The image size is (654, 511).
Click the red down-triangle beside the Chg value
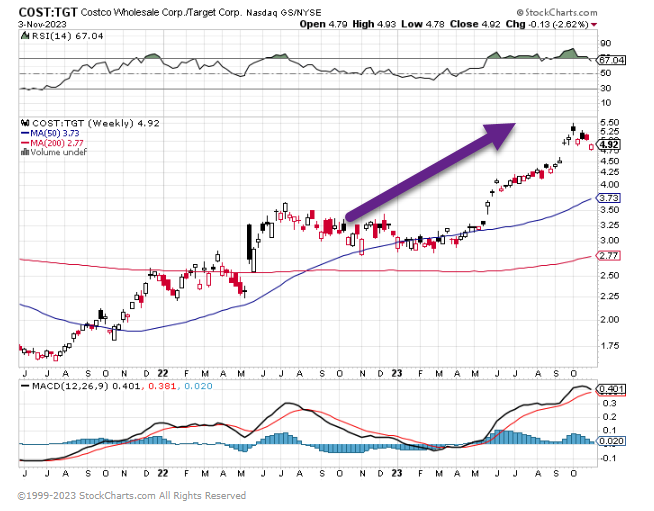pyautogui.click(x=594, y=25)
